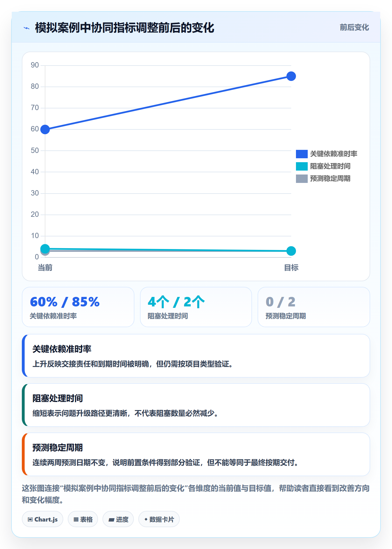Click the text starting 连续两周预测日期不变
Screen dimensions: 392x549
click(x=166, y=463)
